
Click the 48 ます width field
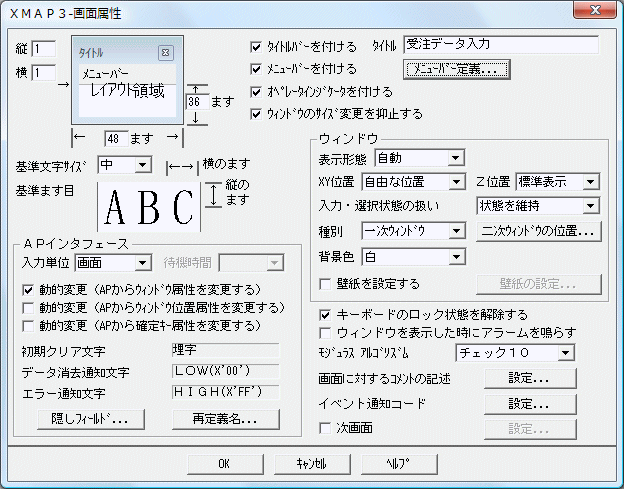[x=117, y=139]
